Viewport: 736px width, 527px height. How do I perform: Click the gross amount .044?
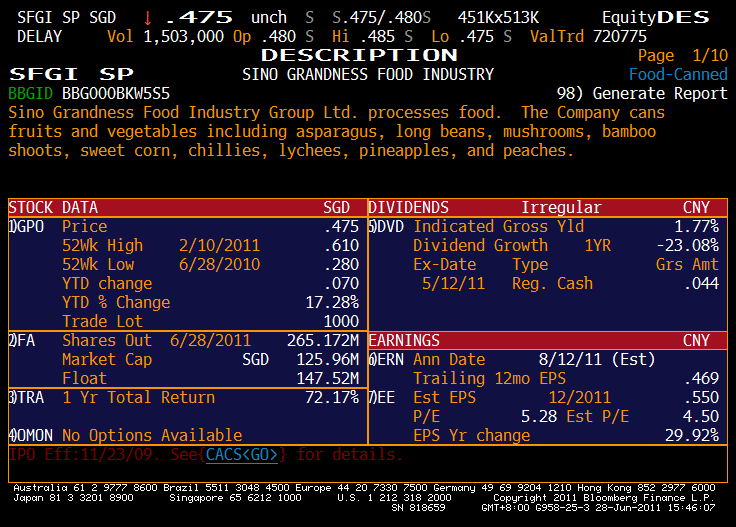[x=701, y=284]
